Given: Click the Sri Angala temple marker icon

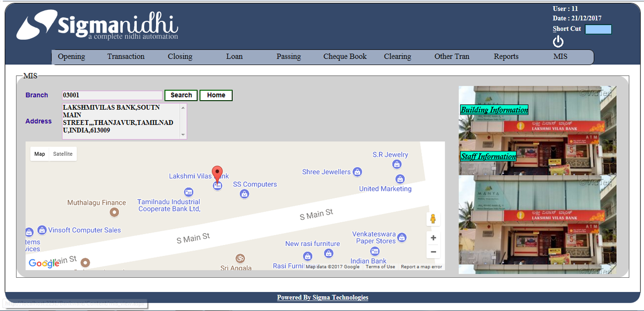Looking at the screenshot, I should point(240,258).
